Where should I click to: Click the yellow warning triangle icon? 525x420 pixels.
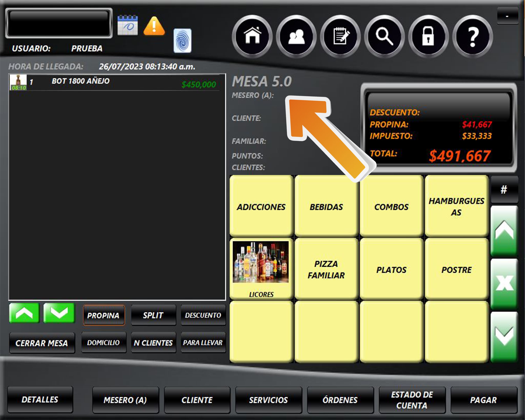(x=154, y=26)
